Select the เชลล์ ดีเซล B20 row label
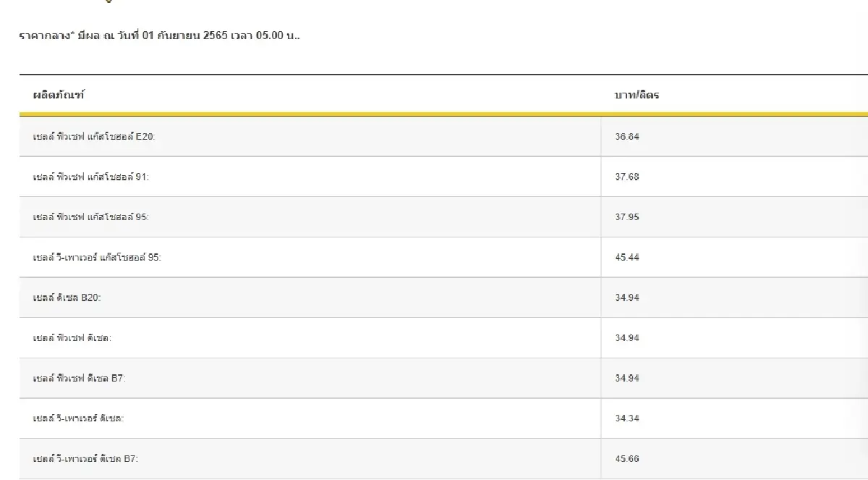Image resolution: width=868 pixels, height=480 pixels. 67,298
